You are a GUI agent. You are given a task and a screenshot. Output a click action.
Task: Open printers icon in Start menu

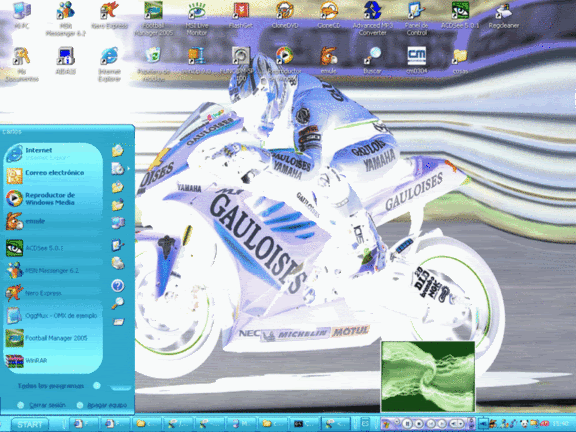tap(118, 263)
